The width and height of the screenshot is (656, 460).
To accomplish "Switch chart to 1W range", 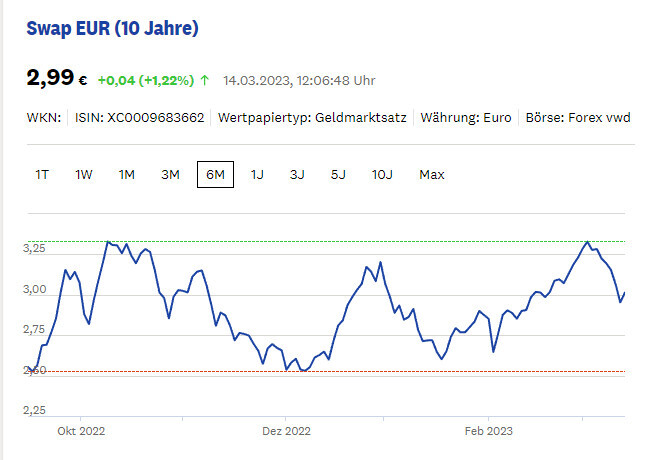I will click(84, 175).
